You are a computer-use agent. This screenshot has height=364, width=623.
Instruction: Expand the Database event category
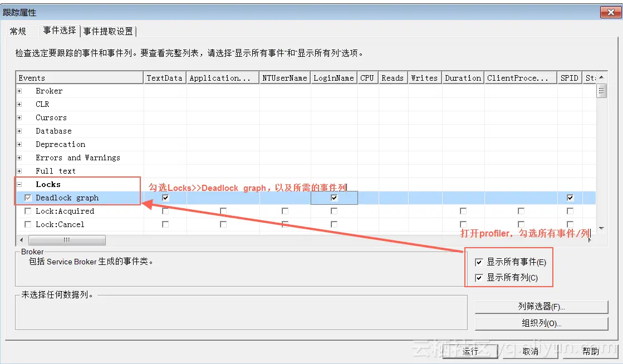(18, 131)
